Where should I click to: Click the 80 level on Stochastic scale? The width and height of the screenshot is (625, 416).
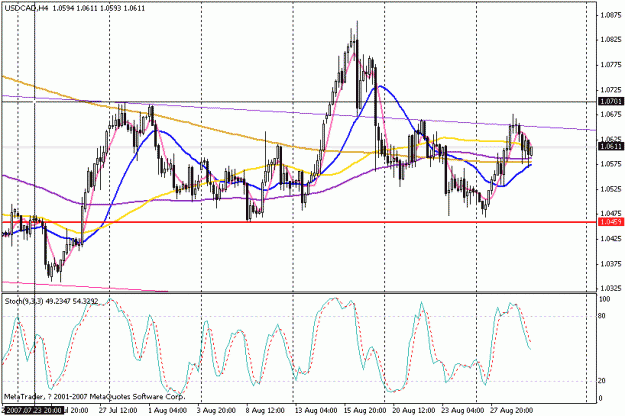tap(603, 316)
